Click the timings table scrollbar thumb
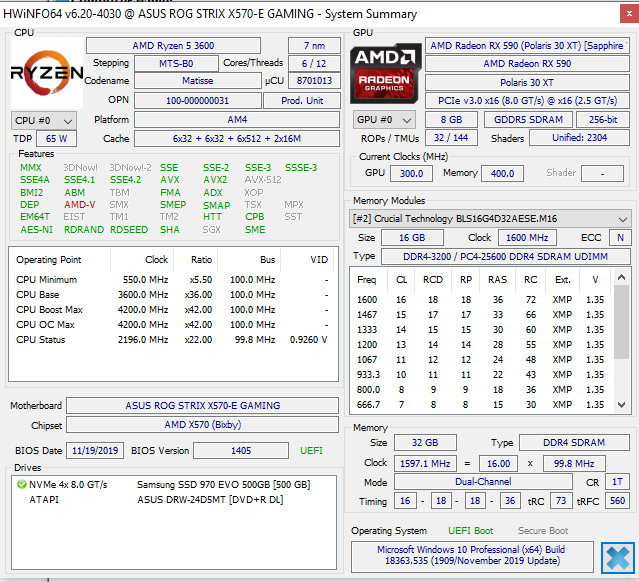The height and width of the screenshot is (582, 639). coord(621,322)
